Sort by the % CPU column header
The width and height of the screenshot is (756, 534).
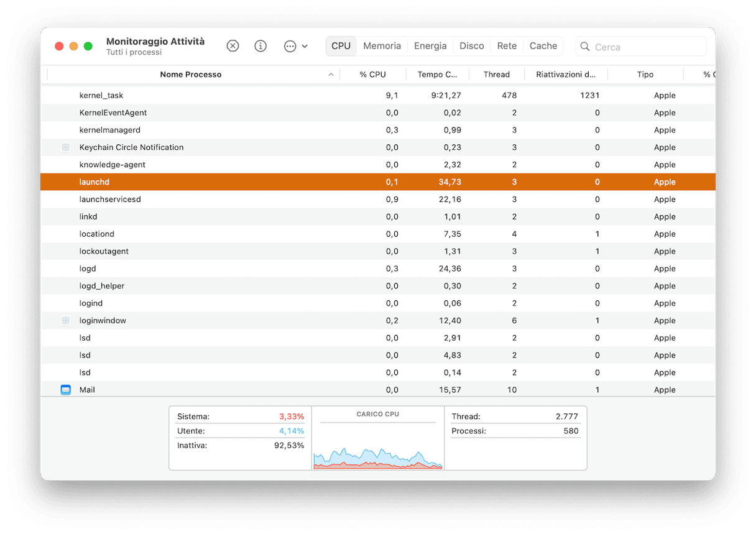click(372, 75)
